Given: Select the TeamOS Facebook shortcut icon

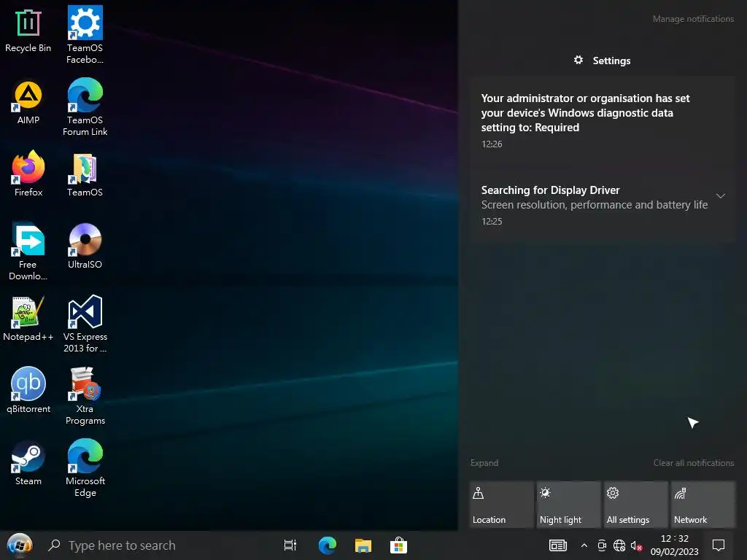Looking at the screenshot, I should (85, 35).
